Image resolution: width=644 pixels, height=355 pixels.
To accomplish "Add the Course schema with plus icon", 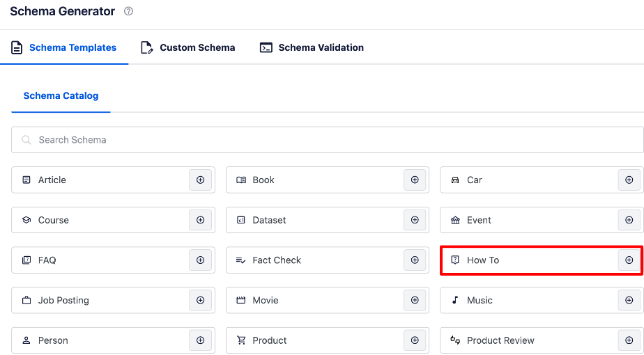I will (201, 220).
